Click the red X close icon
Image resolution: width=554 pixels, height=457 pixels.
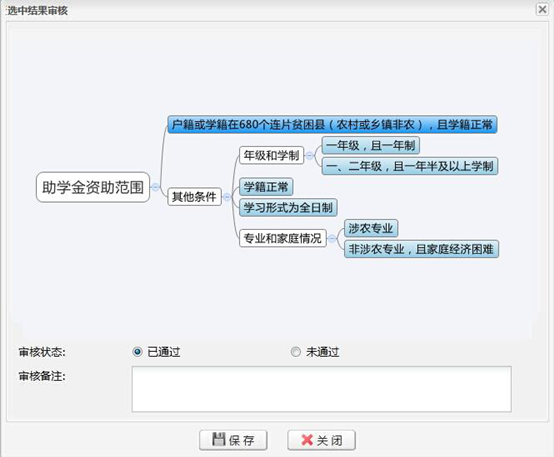pyautogui.click(x=307, y=440)
